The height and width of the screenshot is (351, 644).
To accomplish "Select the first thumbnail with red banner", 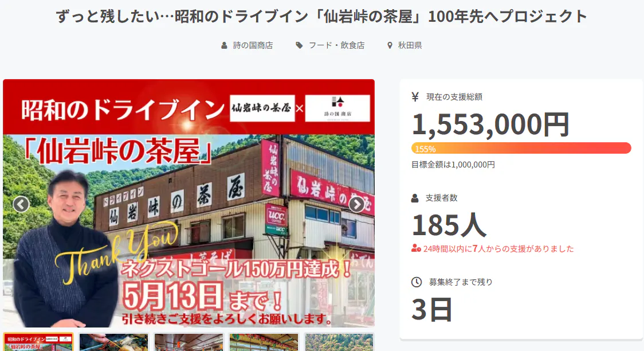I will (38, 342).
